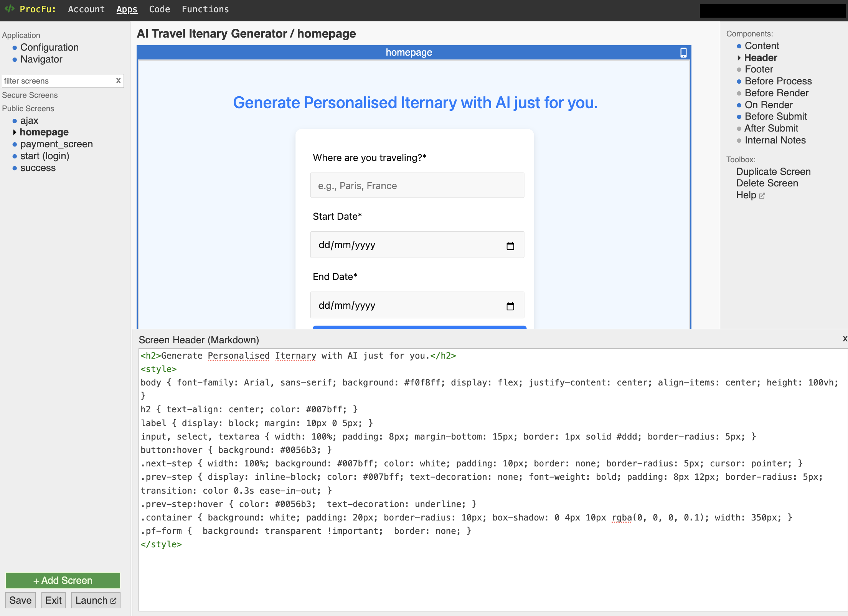Select the payment_screen screen

pos(56,144)
